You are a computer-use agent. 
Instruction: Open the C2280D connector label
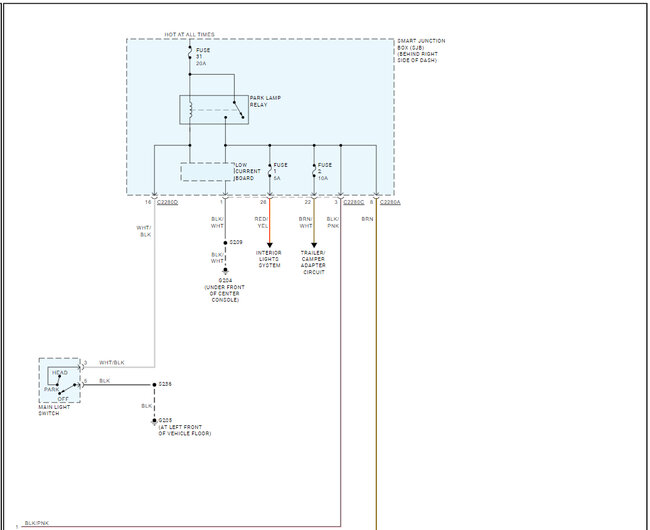point(167,202)
